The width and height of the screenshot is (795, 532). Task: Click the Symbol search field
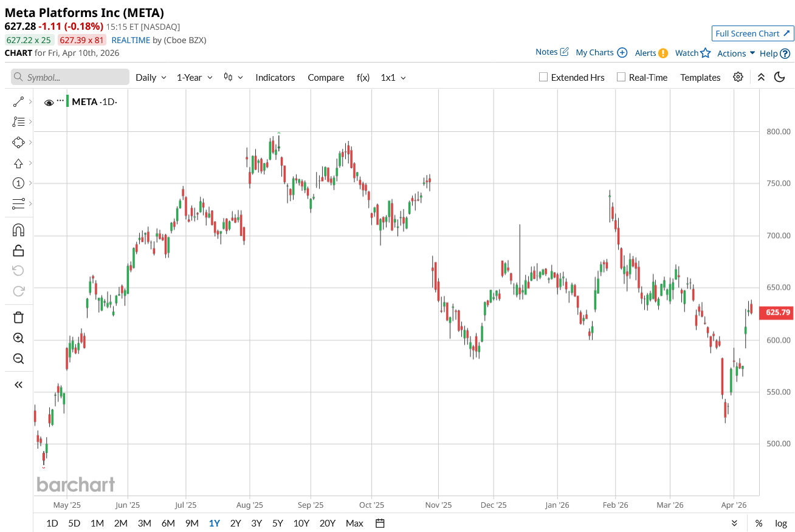(x=71, y=77)
